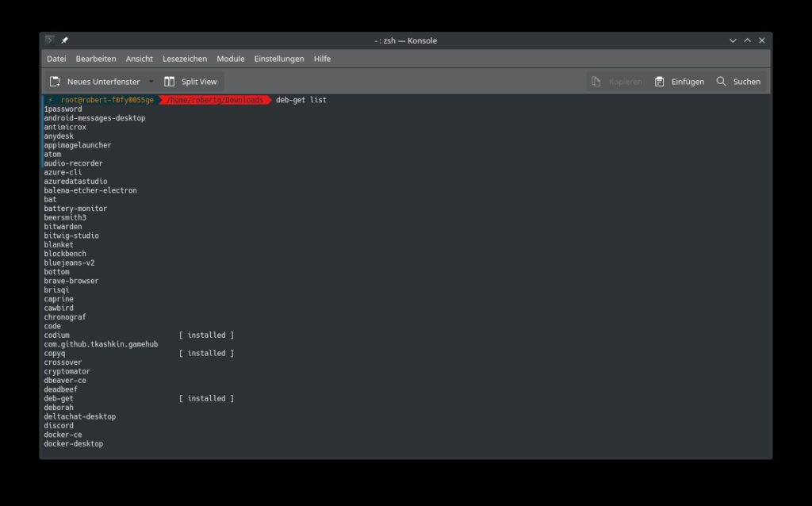
Task: Click the Split View label
Action: (199, 82)
